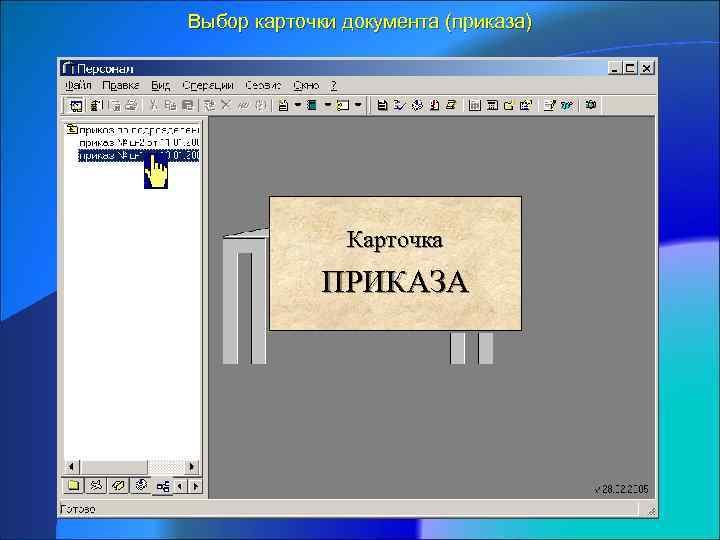Select the first child order row, above highlighted
The width and height of the screenshot is (720, 540).
pyautogui.click(x=139, y=143)
